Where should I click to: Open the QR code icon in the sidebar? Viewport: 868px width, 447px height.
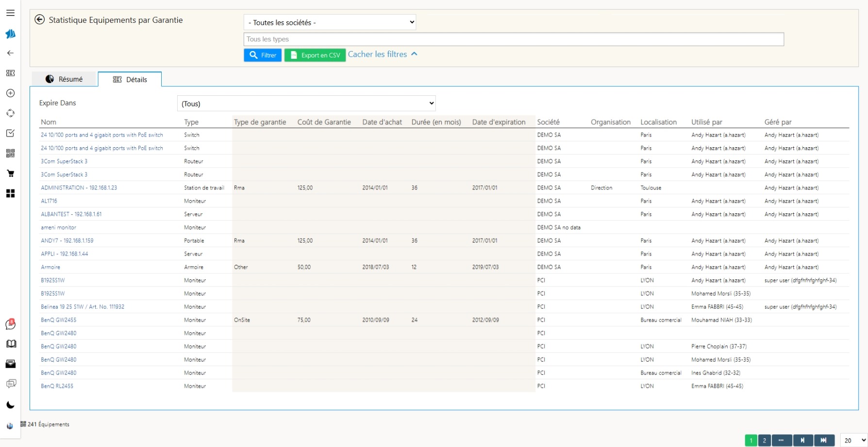10,154
